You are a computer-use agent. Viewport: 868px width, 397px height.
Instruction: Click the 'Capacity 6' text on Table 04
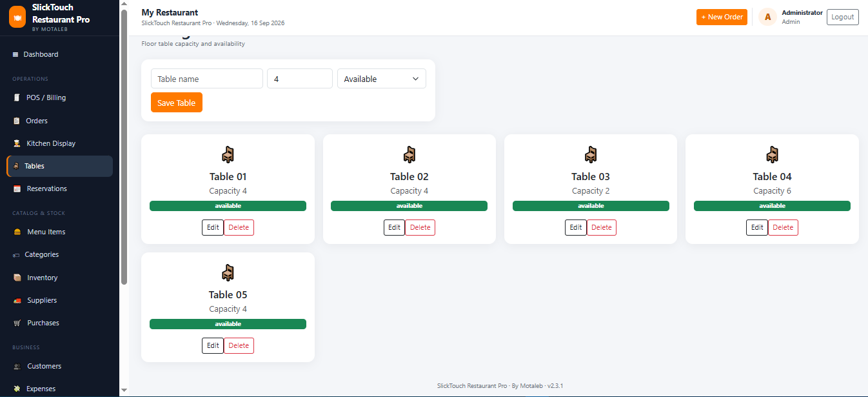(772, 191)
